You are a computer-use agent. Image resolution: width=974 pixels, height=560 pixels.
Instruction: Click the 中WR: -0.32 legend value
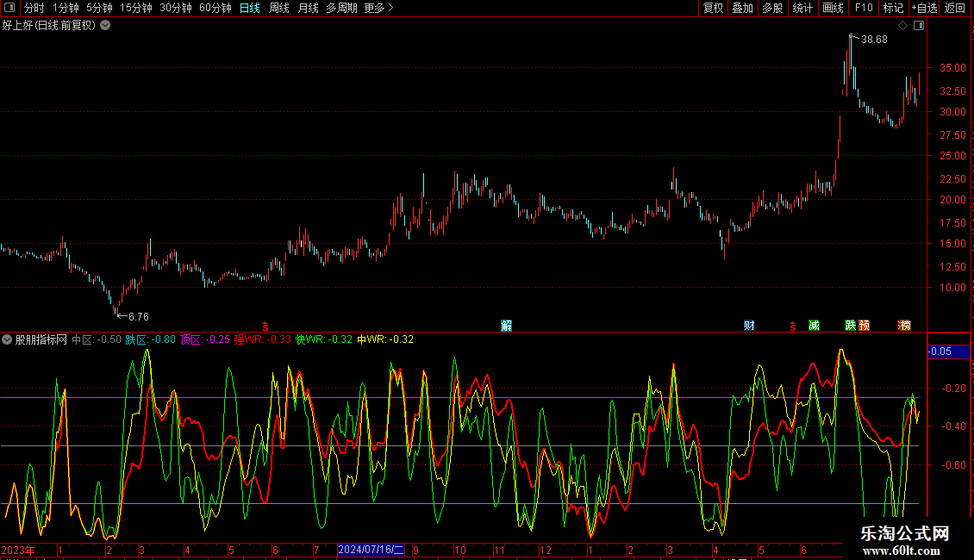point(385,339)
